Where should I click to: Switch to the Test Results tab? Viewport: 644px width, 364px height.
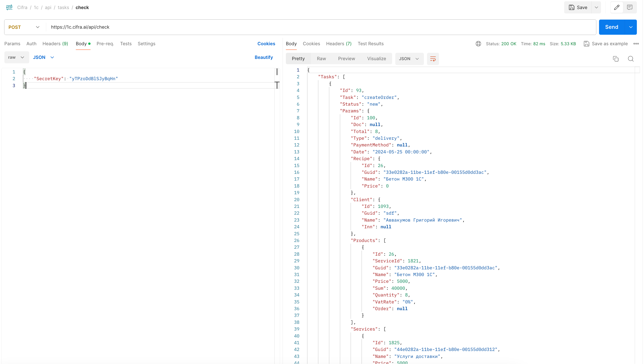point(371,44)
